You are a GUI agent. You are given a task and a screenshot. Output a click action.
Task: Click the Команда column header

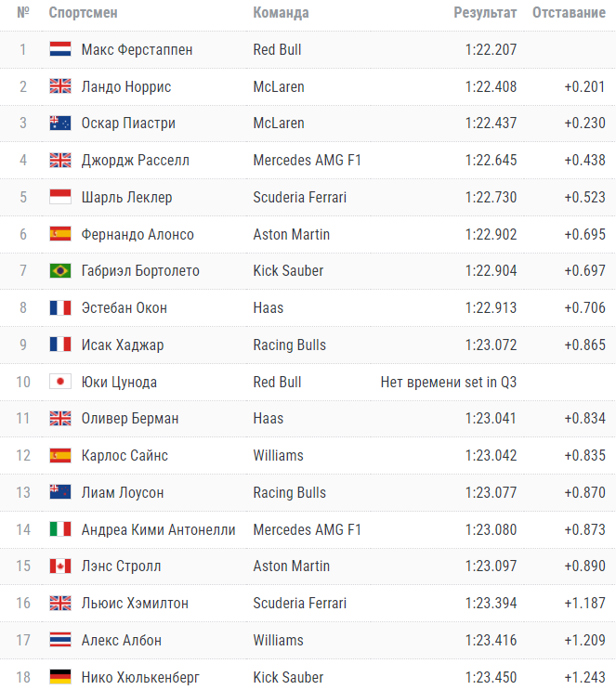(x=281, y=13)
